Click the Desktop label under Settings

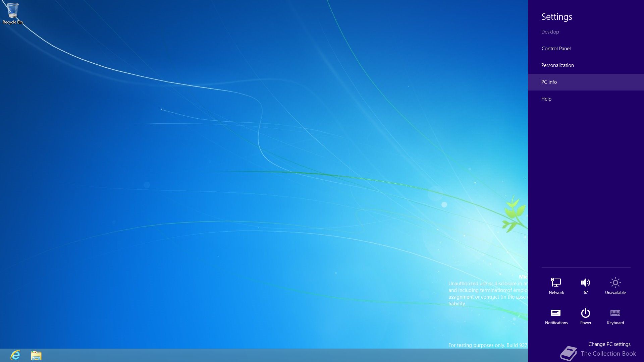550,32
